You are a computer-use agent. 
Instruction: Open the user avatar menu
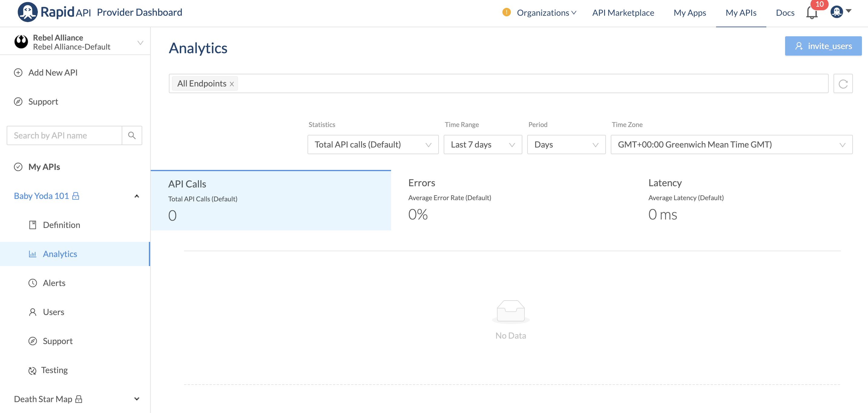tap(836, 12)
